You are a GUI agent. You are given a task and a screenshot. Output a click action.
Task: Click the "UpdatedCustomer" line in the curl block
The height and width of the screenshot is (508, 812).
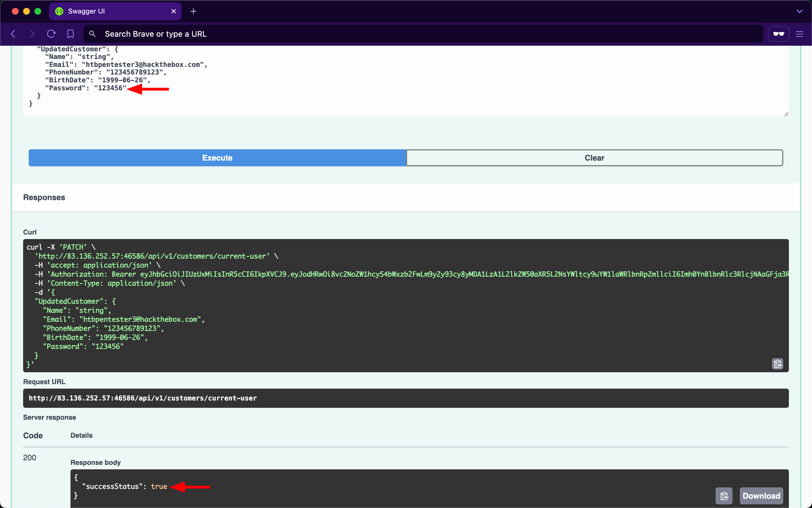(76, 301)
